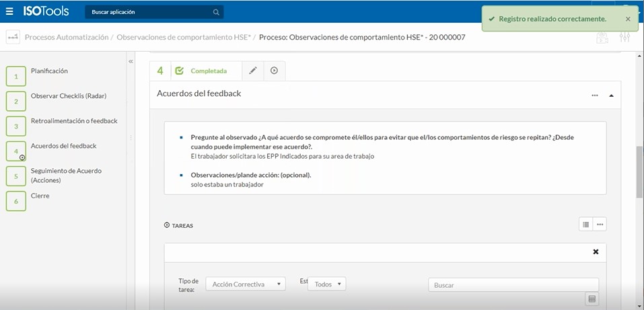Screen dimensions: 644x310
Task: Click the calendar icon below Buscar field
Action: point(592,299)
